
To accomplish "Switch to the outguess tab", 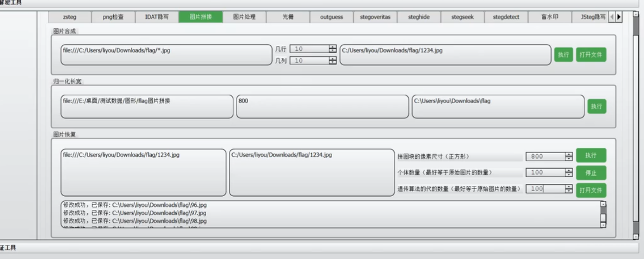I will 331,17.
